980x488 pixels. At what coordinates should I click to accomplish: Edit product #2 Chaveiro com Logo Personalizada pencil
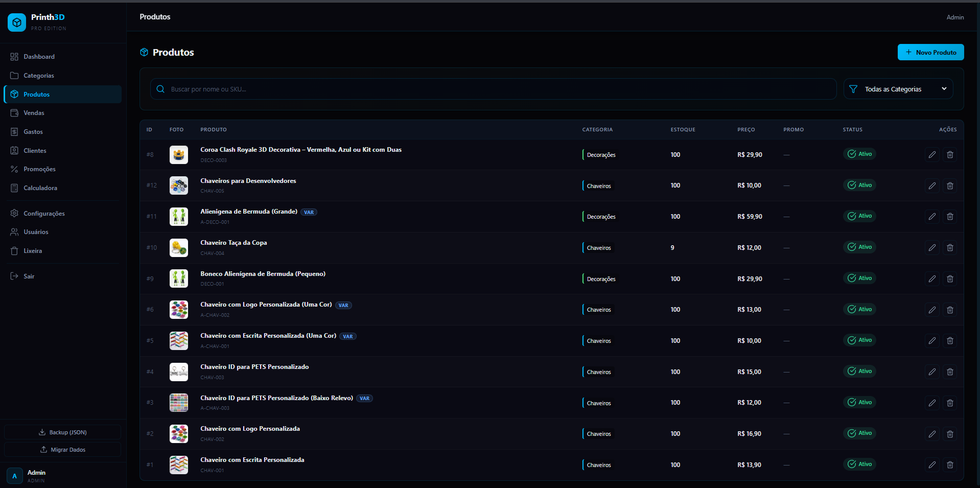(x=932, y=434)
